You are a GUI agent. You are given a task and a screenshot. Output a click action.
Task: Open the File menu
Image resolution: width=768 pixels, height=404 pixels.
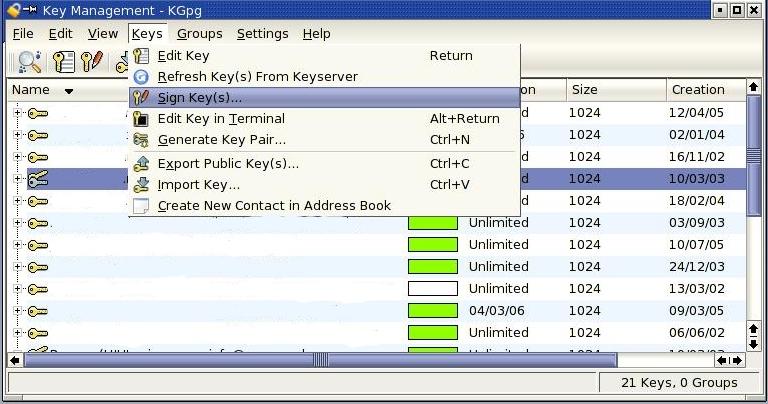(x=23, y=34)
